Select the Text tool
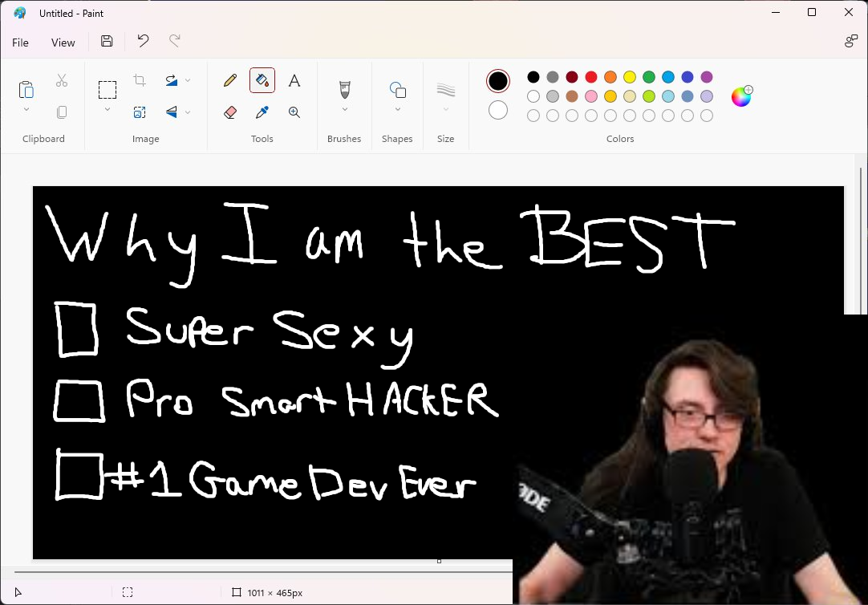868x605 pixels. pos(294,81)
